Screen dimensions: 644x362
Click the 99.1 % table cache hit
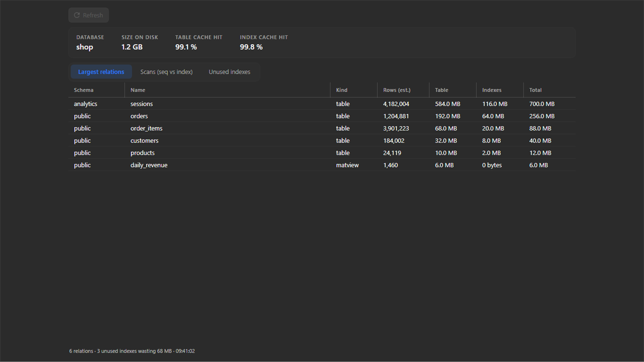click(186, 47)
